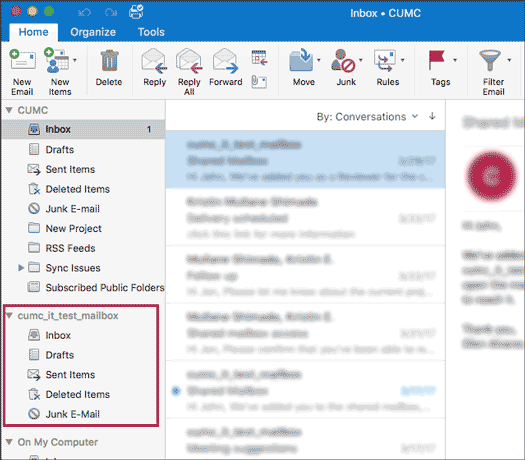This screenshot has width=525, height=460.
Task: Open the Tags dropdown arrow
Action: pyautogui.click(x=455, y=60)
